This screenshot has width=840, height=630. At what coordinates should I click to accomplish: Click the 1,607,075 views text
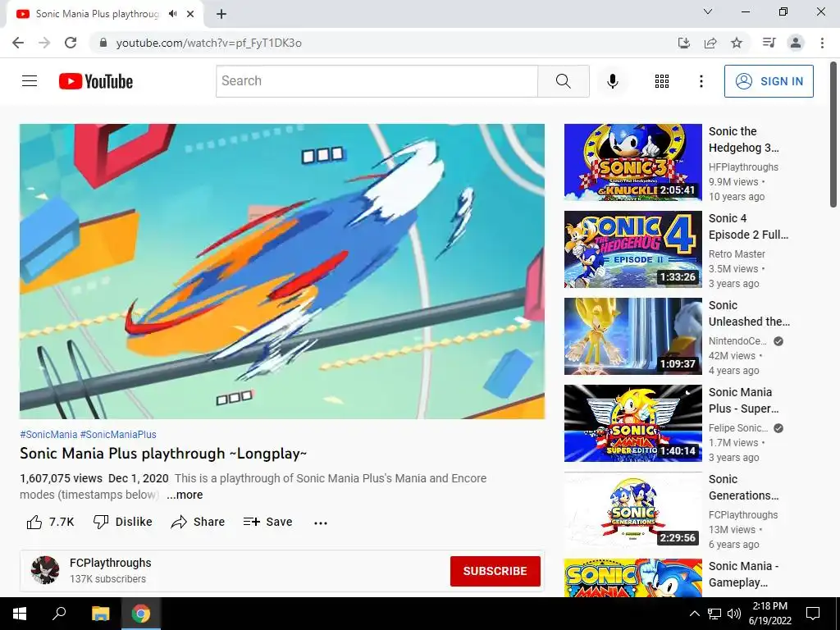[61, 478]
